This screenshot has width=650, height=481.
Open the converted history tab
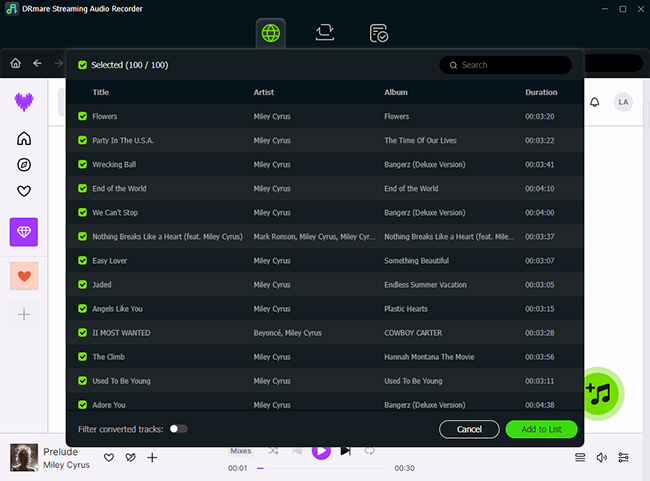(x=378, y=33)
